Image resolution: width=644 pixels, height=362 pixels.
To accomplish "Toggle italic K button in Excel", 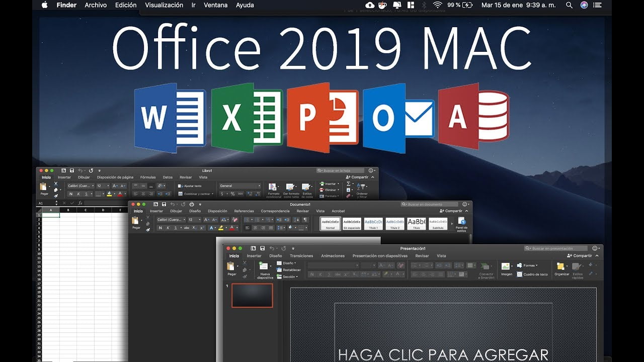I will (78, 194).
